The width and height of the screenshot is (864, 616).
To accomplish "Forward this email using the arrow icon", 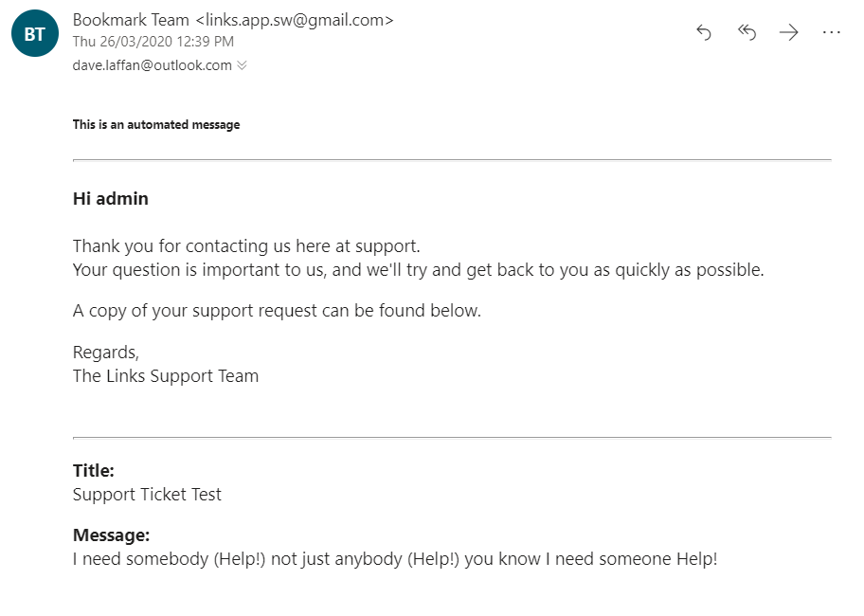I will (788, 33).
